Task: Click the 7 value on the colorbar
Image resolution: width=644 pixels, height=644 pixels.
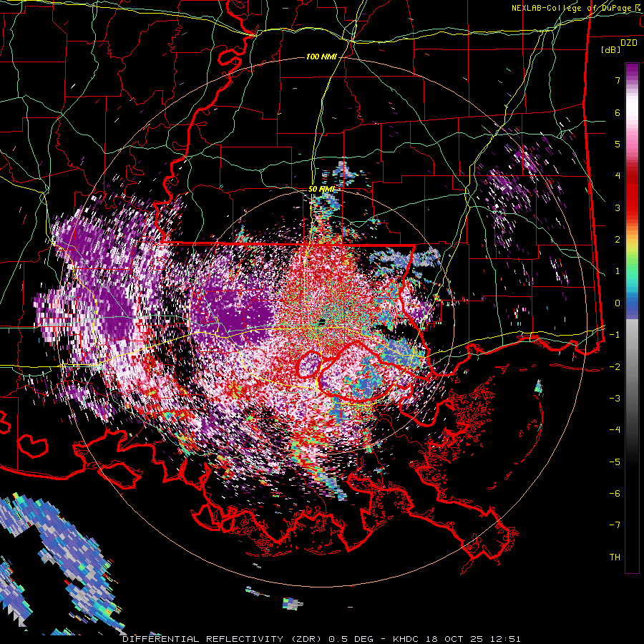Action: tap(618, 80)
